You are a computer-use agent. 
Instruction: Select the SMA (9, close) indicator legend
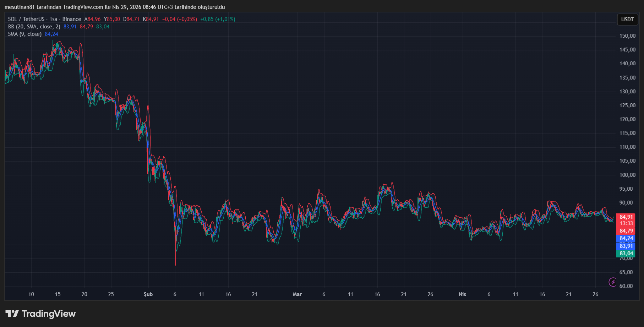[x=25, y=34]
